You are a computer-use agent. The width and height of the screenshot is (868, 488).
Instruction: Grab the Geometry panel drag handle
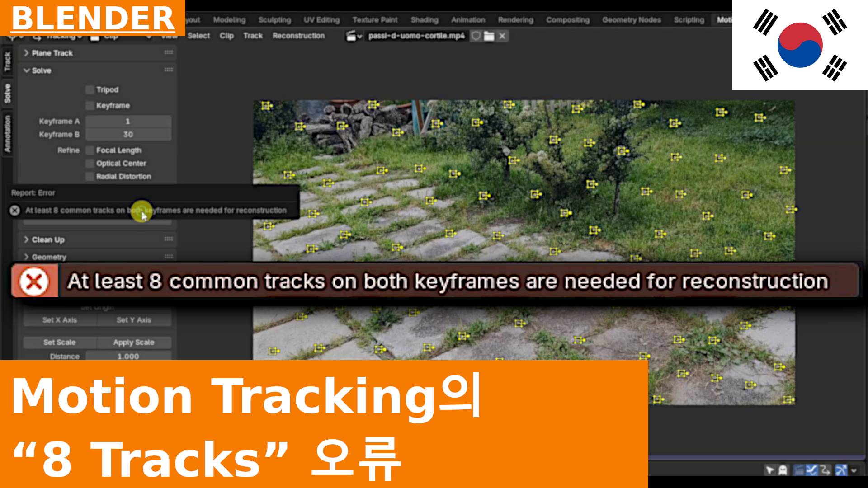point(169,256)
